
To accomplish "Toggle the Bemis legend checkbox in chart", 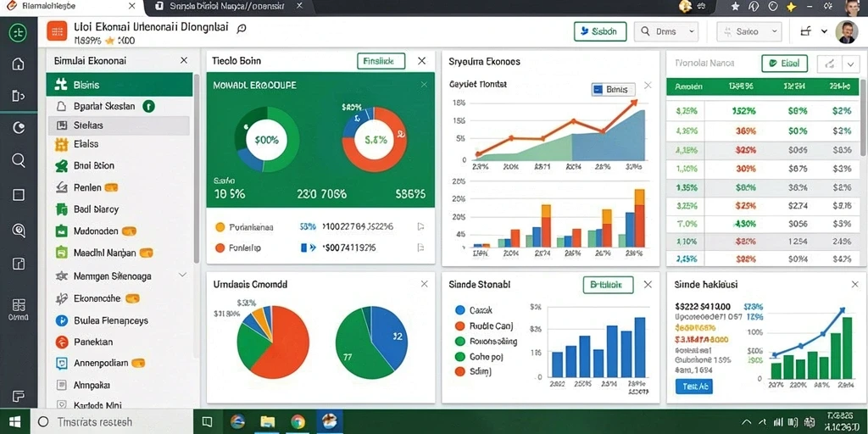I will (598, 89).
